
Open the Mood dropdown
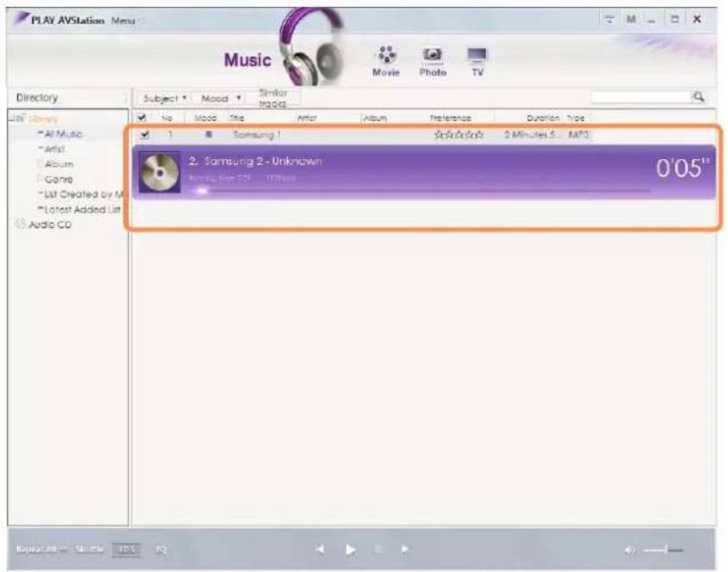click(x=220, y=99)
